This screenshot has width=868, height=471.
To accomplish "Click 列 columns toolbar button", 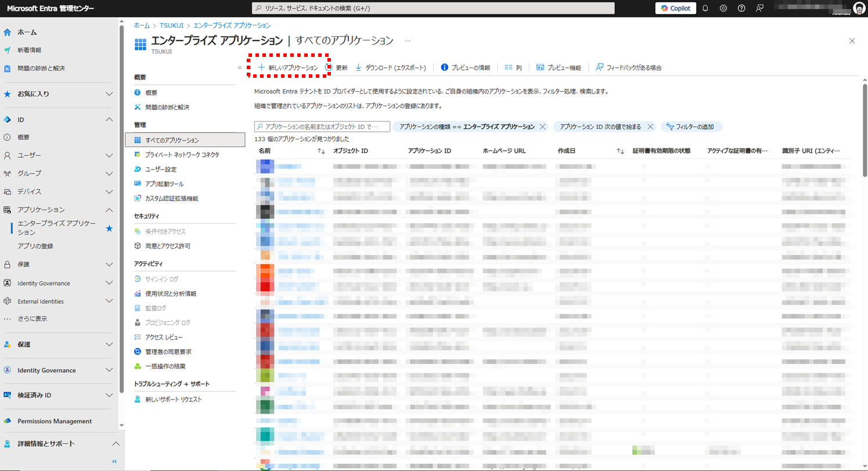I will click(x=513, y=67).
